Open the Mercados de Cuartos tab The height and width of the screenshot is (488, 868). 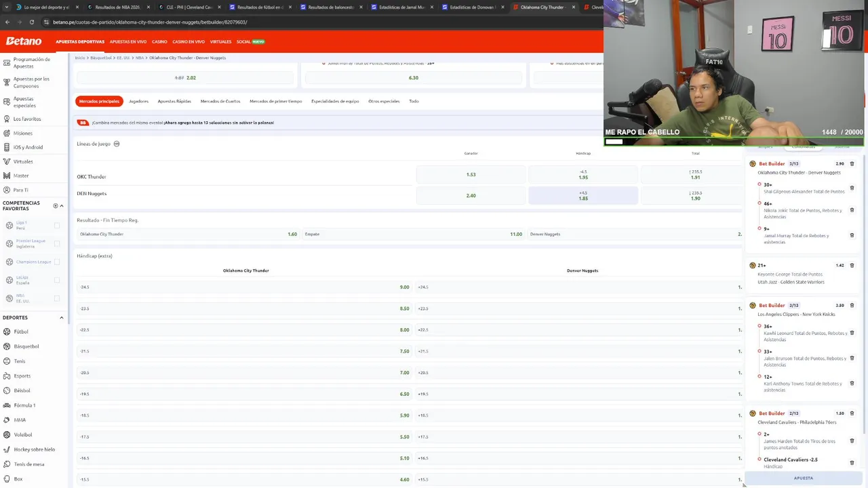[220, 101]
